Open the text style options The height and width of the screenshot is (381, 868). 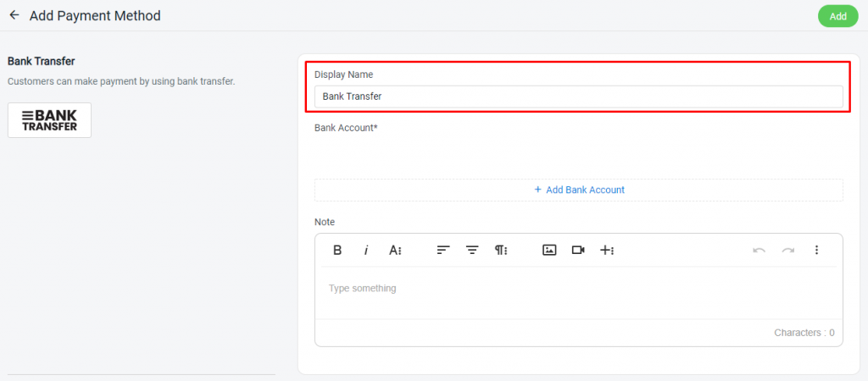click(395, 251)
